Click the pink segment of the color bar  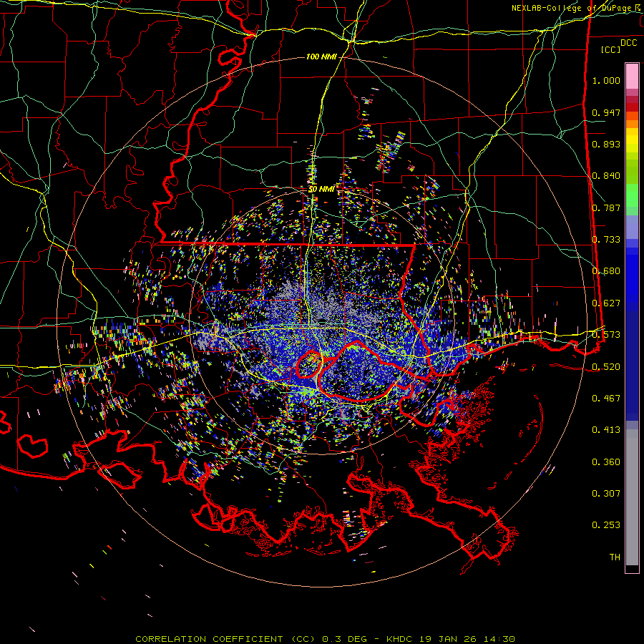tap(632, 76)
